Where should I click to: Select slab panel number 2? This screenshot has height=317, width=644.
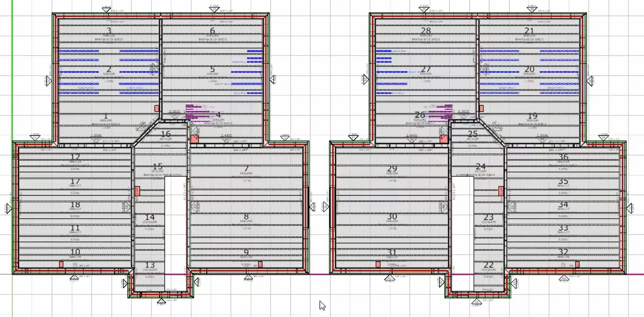pyautogui.click(x=109, y=70)
